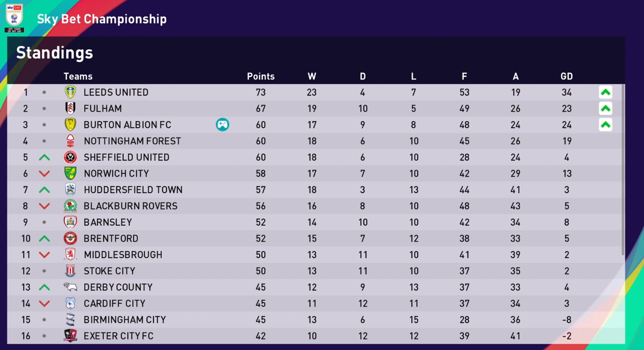Click Leeds United's green promotion arrow
Screen dimensions: 644x350
point(605,92)
